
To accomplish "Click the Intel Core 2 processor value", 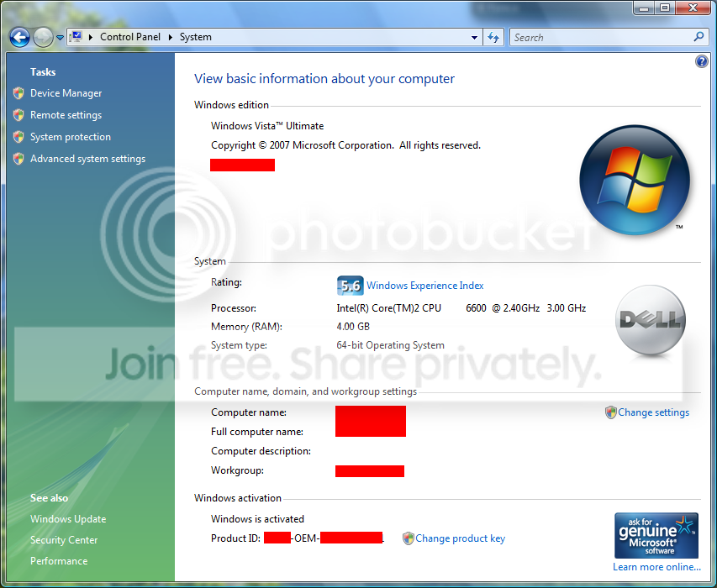I will tap(461, 308).
